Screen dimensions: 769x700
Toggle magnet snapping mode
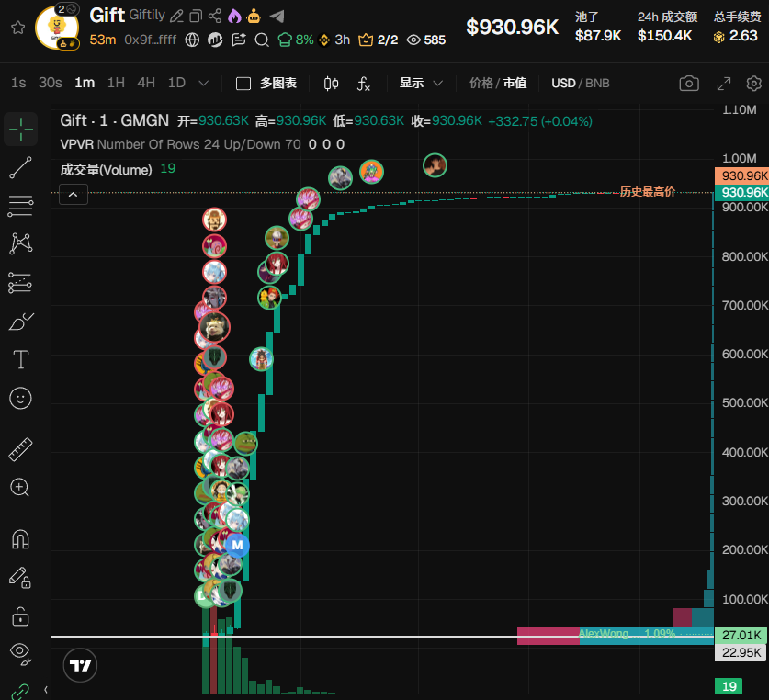coord(20,539)
